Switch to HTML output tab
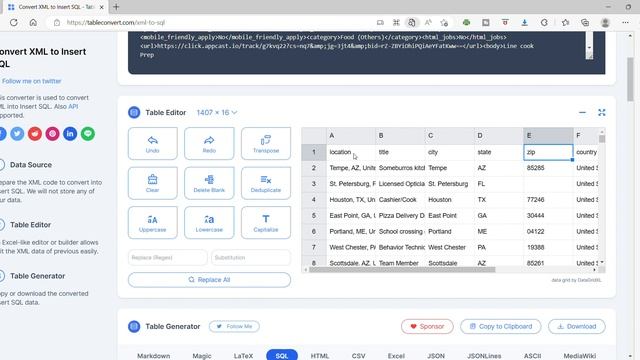Screen dimensions: 640x360 coord(320,356)
